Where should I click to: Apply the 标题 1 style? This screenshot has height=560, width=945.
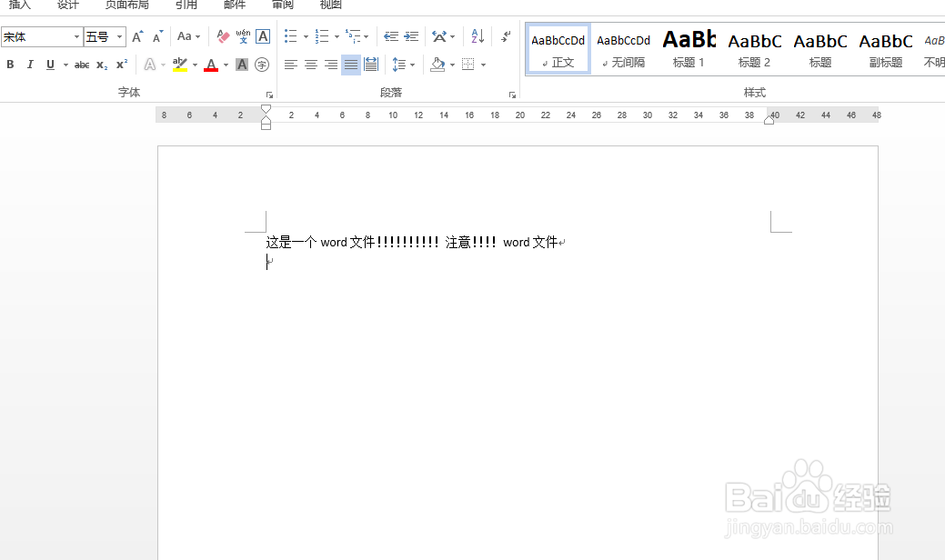(x=689, y=49)
